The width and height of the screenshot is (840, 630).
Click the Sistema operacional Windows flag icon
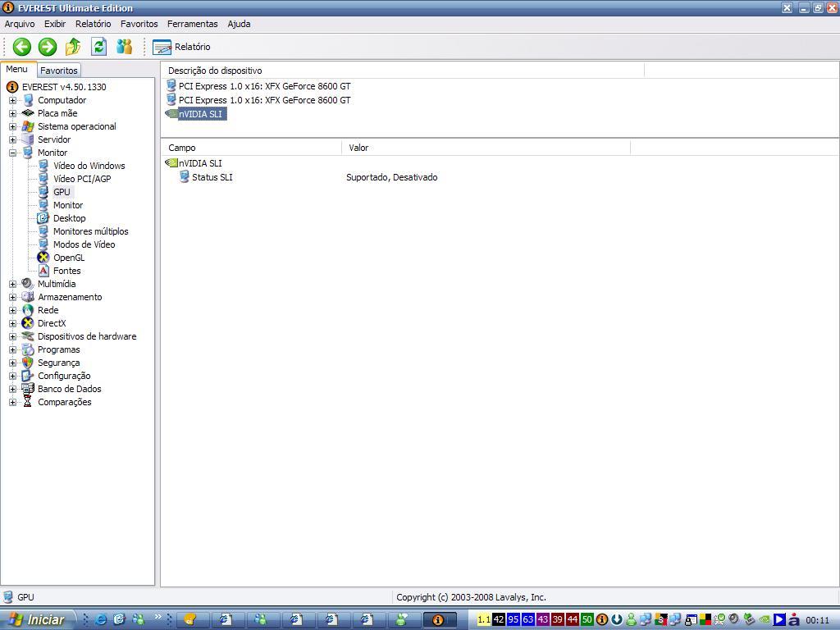pos(28,126)
